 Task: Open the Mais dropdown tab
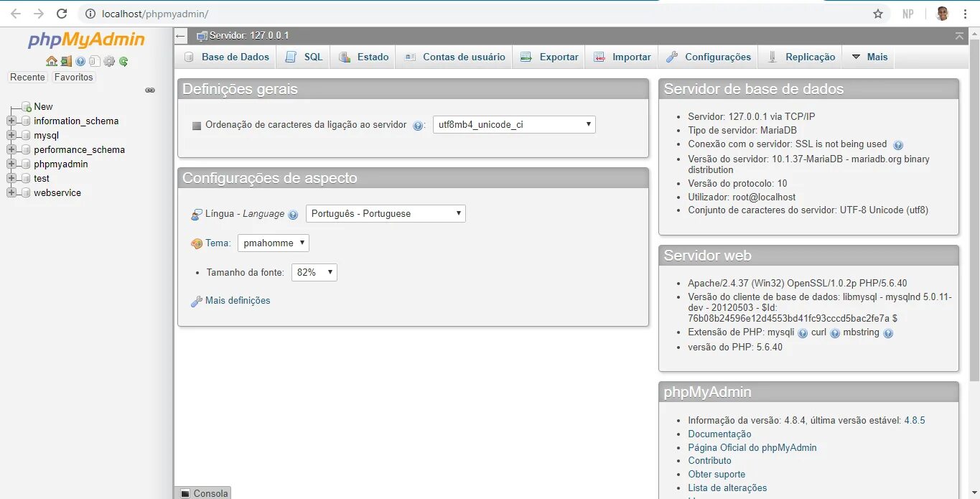click(x=869, y=57)
